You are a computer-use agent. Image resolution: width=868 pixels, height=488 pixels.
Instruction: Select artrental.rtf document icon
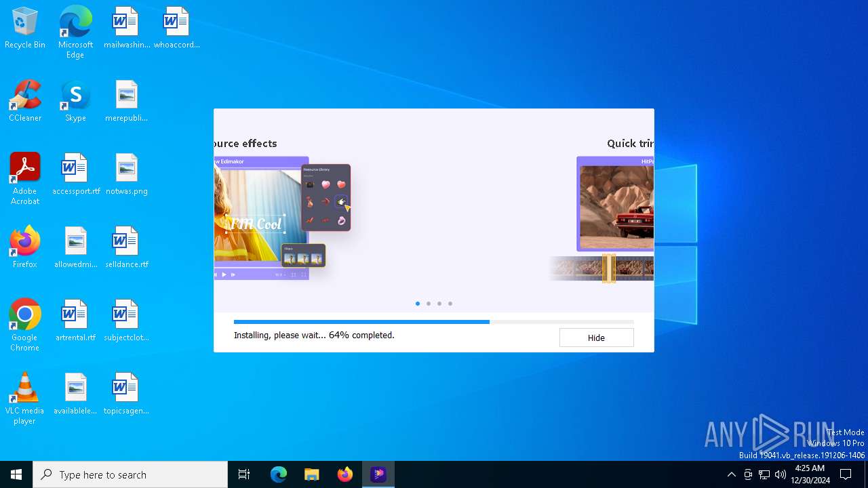click(x=75, y=321)
